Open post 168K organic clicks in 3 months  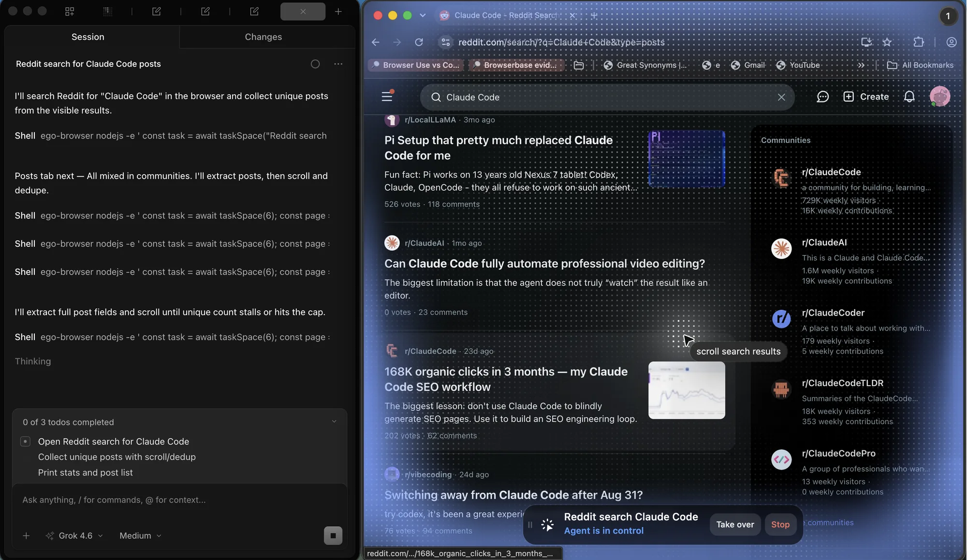tap(506, 379)
